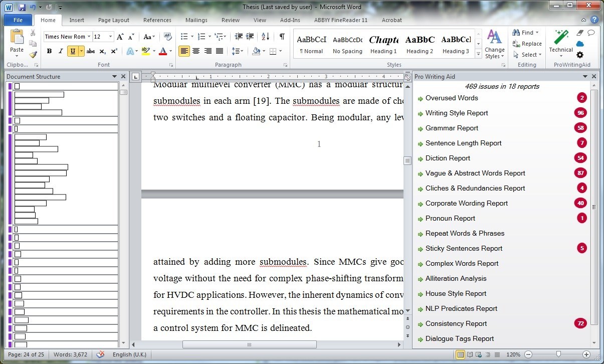Click Replace in the Editing group
The height and width of the screenshot is (364, 604).
click(530, 44)
